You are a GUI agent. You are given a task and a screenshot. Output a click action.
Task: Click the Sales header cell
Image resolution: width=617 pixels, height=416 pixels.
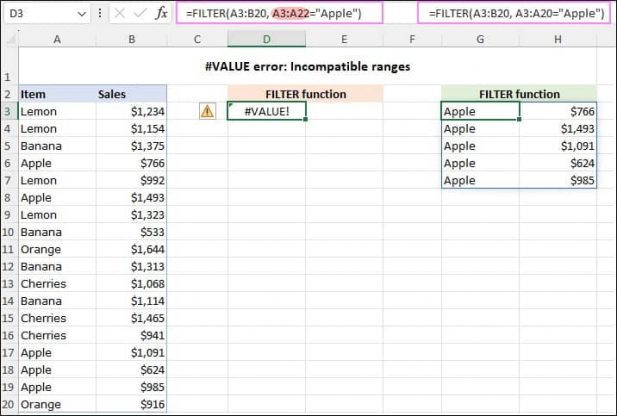(x=131, y=94)
